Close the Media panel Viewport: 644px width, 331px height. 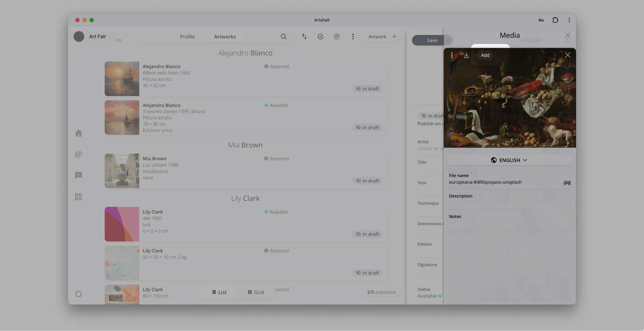pos(568,35)
